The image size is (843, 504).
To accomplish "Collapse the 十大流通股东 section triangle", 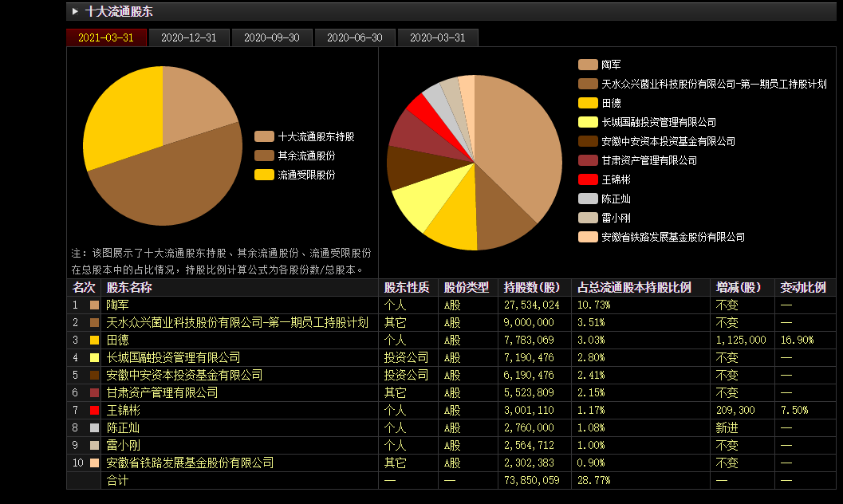I will [75, 11].
